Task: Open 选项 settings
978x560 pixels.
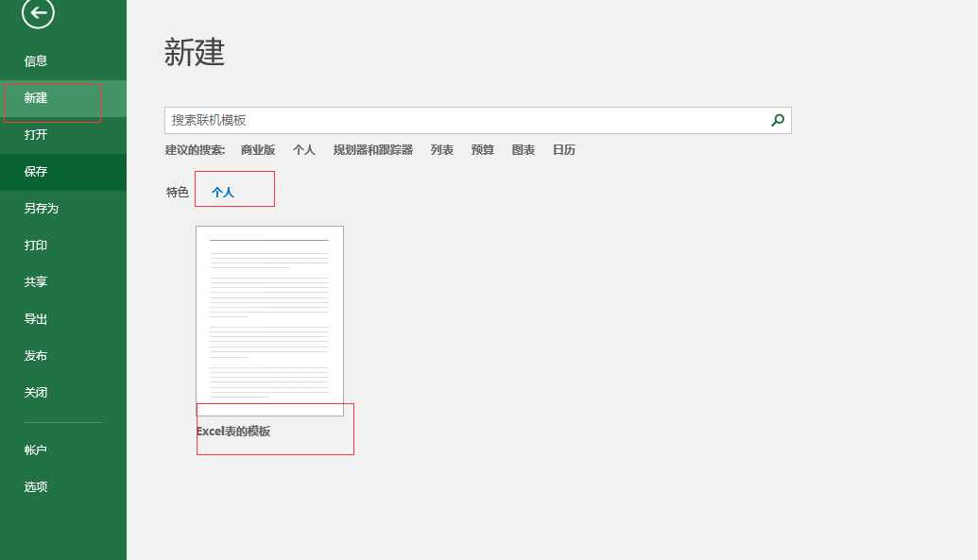Action: coord(63,486)
